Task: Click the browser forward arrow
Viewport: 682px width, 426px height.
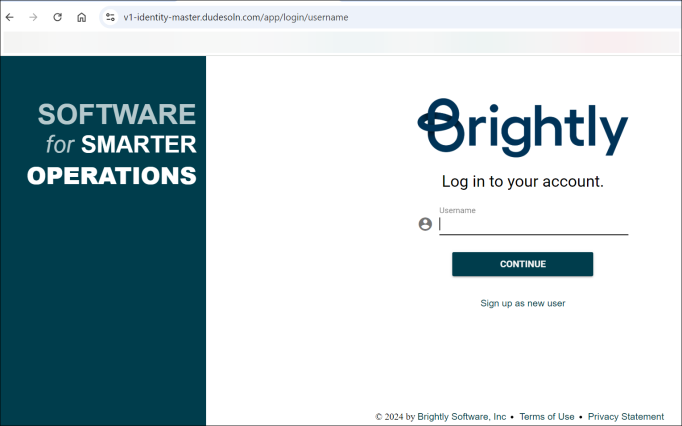Action: tap(33, 17)
